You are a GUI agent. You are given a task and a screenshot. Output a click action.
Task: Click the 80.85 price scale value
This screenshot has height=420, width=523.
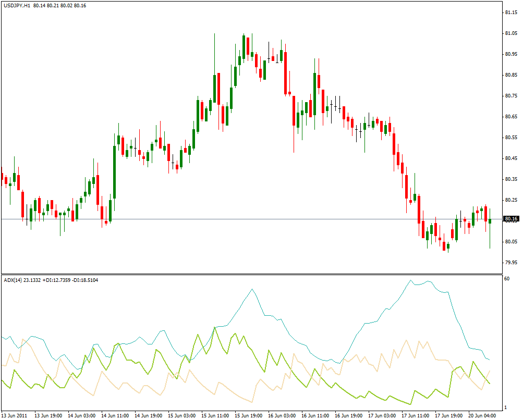click(x=511, y=75)
